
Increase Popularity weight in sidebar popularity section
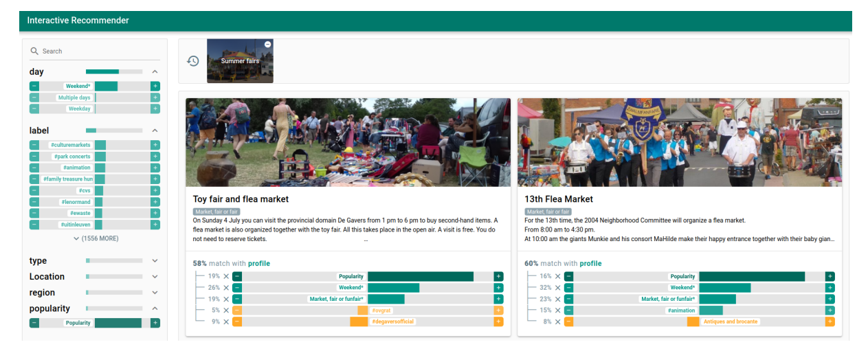(x=155, y=323)
